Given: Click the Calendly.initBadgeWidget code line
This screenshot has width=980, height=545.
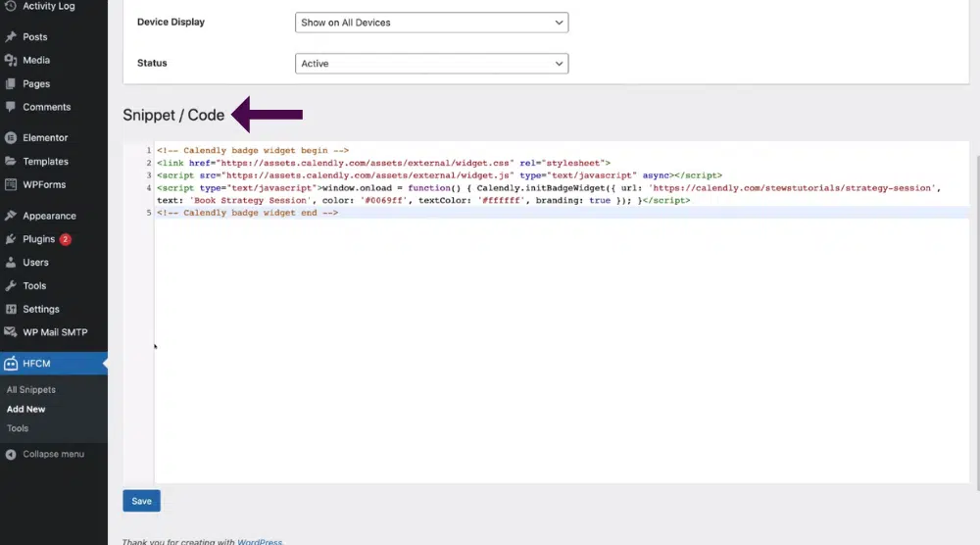Looking at the screenshot, I should pos(548,194).
